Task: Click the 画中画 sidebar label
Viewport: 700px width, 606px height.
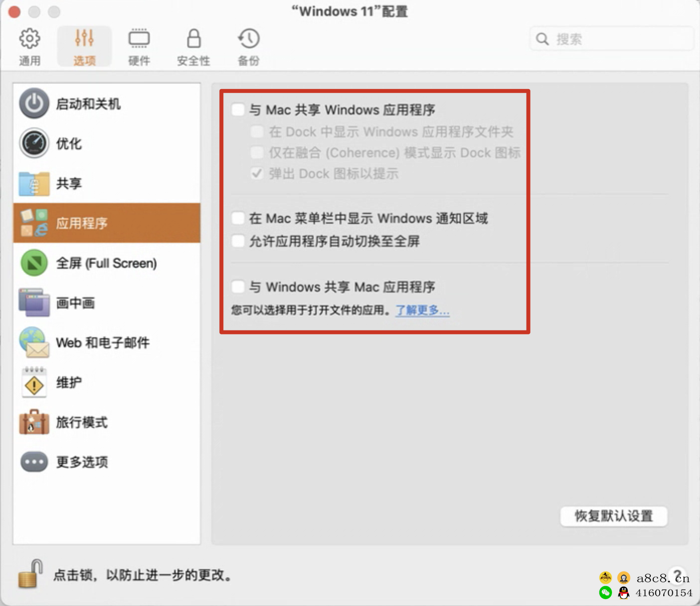Action: pyautogui.click(x=75, y=303)
